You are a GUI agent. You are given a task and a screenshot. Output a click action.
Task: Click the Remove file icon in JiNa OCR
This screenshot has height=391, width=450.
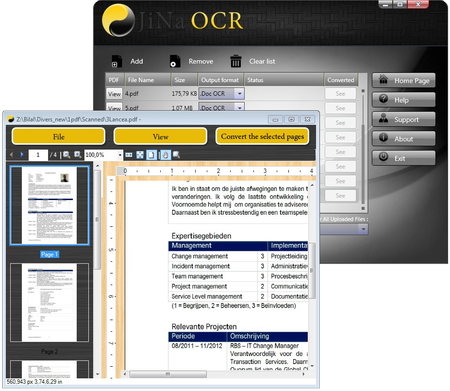point(175,61)
